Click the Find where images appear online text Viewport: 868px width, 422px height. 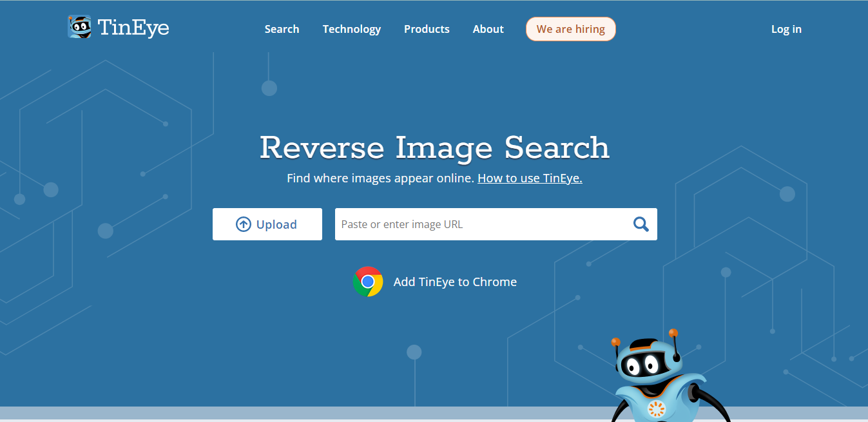tap(380, 178)
